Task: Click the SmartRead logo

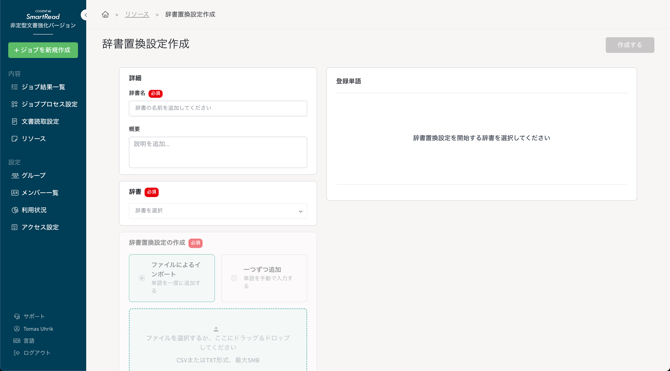Action: [43, 15]
